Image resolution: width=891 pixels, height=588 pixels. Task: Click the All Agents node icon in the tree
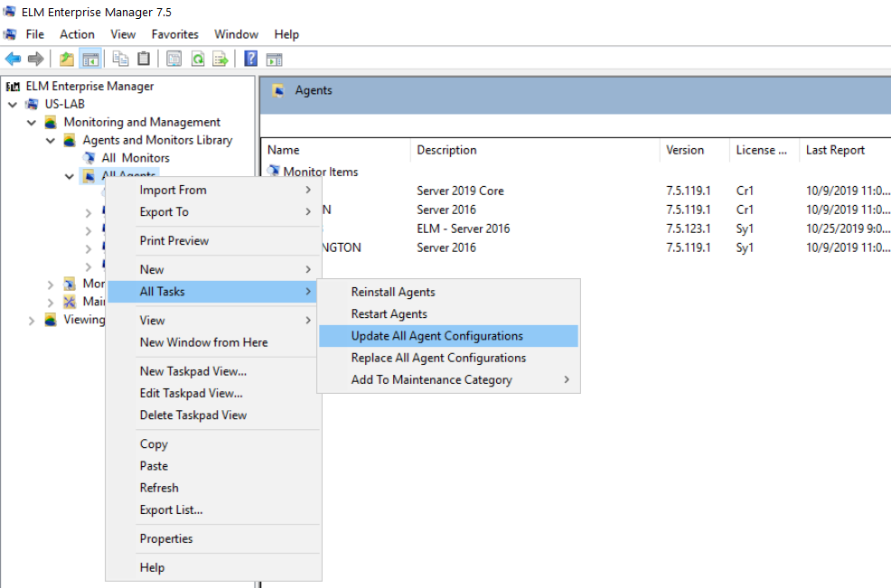(89, 176)
